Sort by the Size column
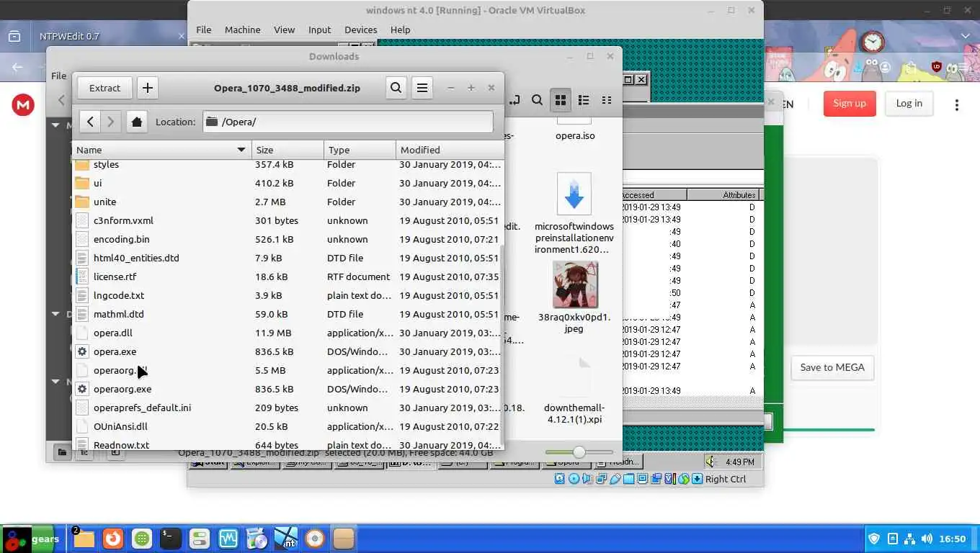980x553 pixels. coord(288,150)
